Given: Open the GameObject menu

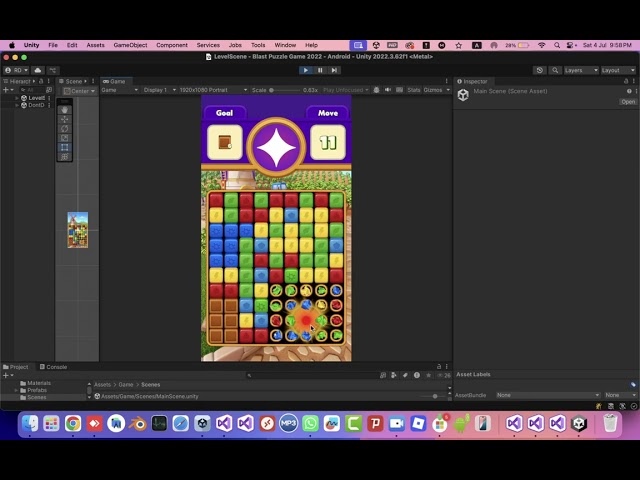Looking at the screenshot, I should (130, 45).
